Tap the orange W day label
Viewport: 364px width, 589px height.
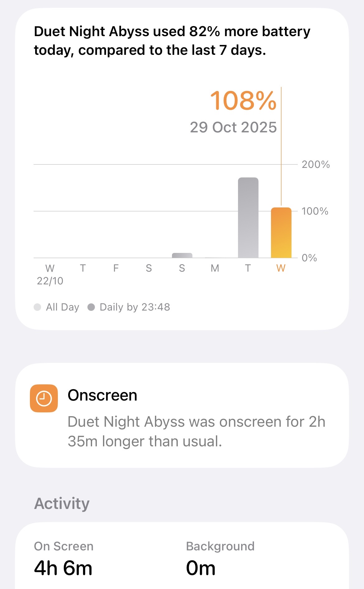[281, 268]
